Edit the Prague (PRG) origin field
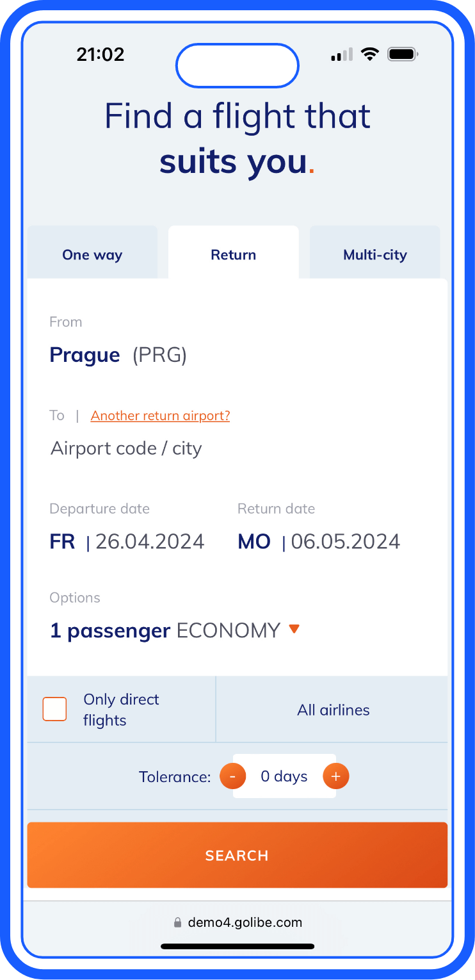Viewport: 475px width, 980px height. pos(118,355)
